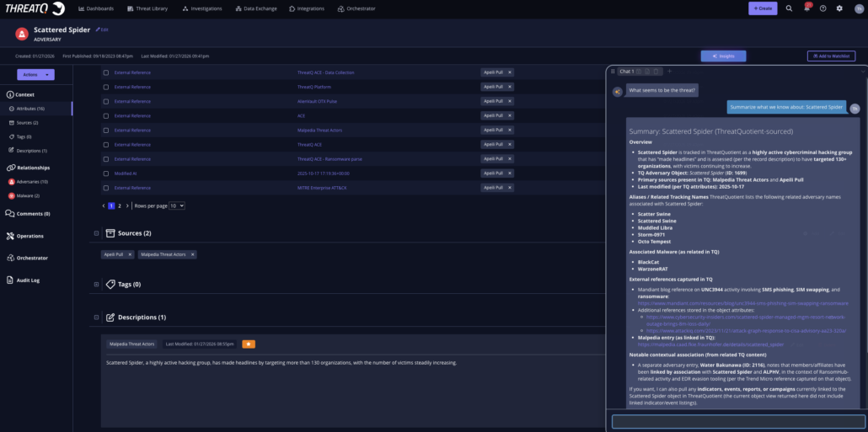Screen dimensions: 868x432
Task: Remove Malpedia Threat Actors source tag
Action: tap(193, 254)
